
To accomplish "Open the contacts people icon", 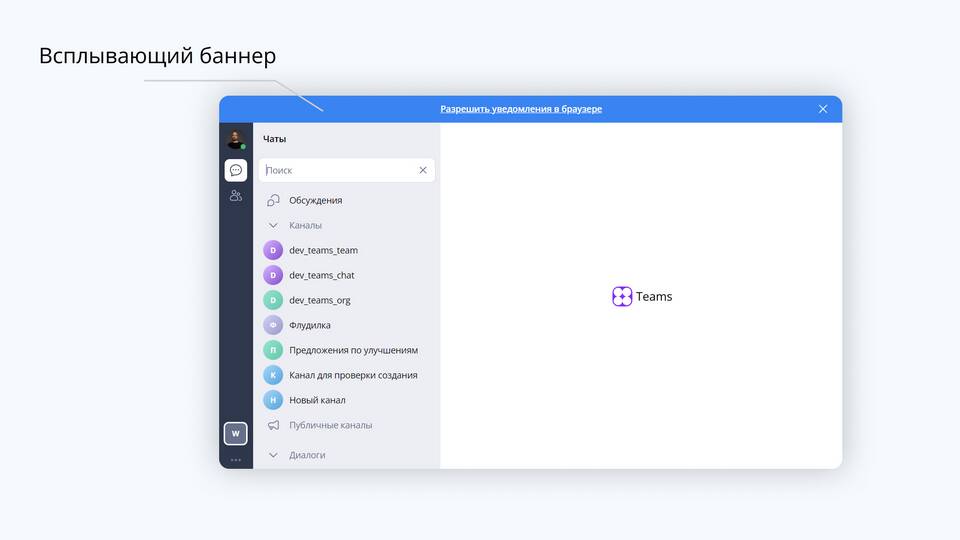I will (236, 195).
